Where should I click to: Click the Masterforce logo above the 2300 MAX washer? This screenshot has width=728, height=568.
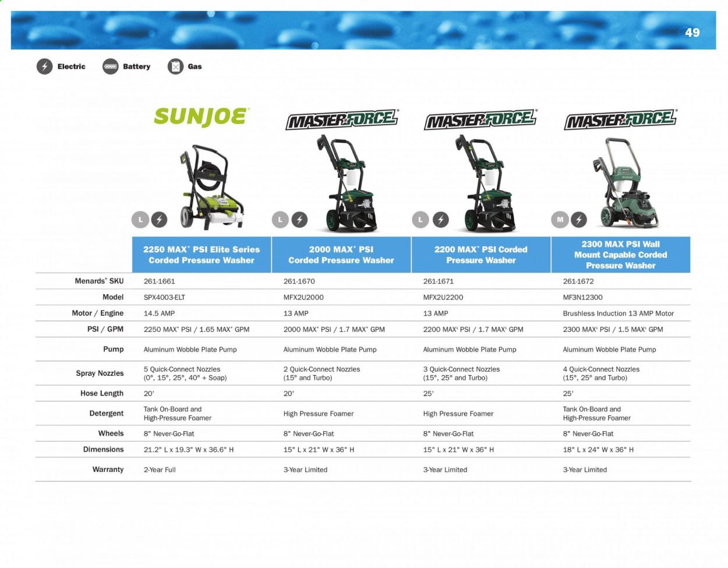pos(621,119)
